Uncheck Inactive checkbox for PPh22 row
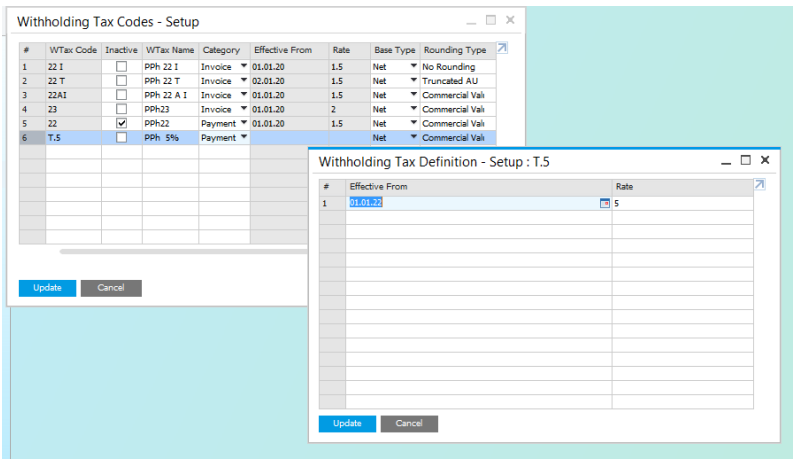This screenshot has height=462, width=801. pyautogui.click(x=121, y=123)
